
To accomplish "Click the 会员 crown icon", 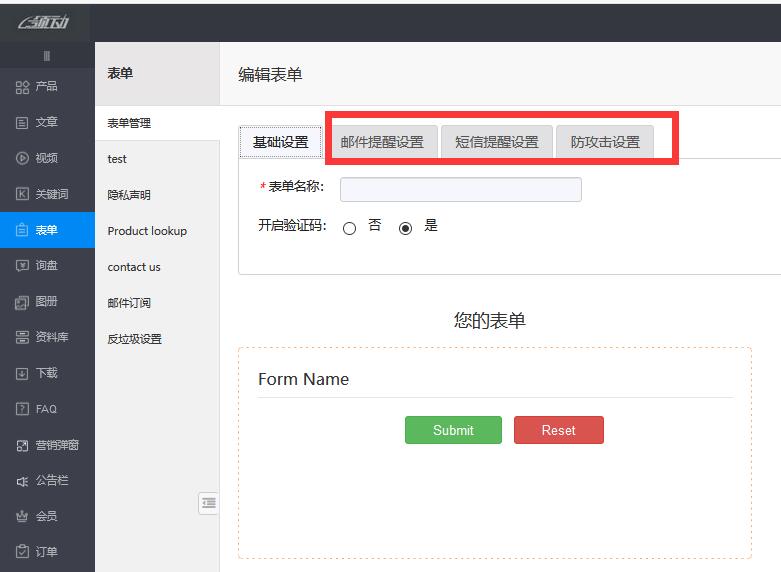I will click(x=22, y=517).
